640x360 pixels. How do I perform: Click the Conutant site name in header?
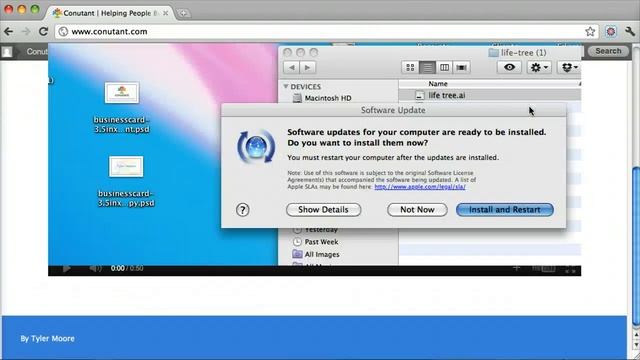pos(37,51)
